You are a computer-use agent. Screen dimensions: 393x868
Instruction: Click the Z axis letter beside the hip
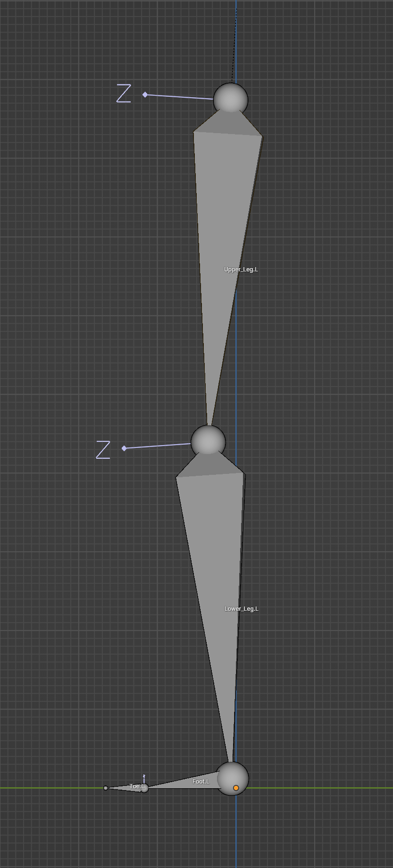pos(124,93)
